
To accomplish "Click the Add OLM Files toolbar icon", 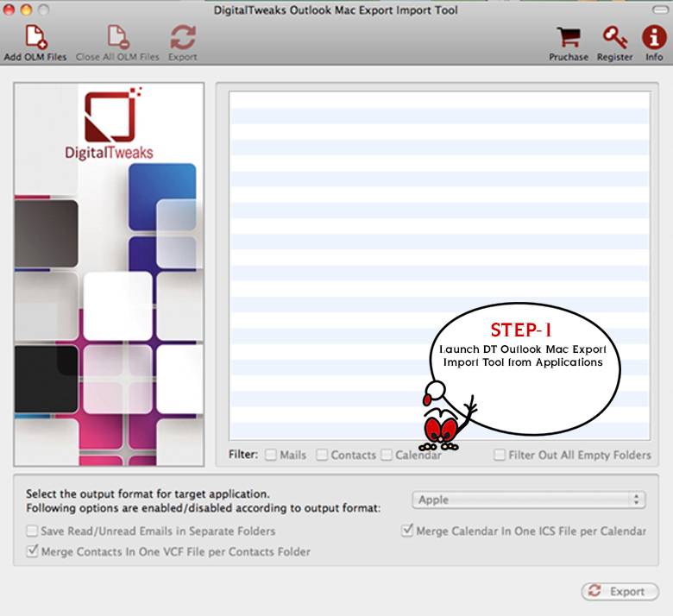I will coord(35,38).
